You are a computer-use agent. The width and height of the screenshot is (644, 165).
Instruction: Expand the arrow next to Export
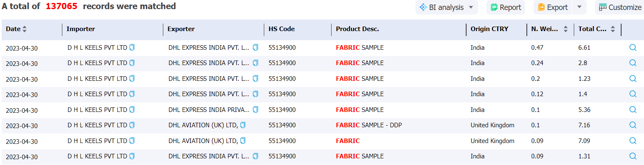[x=580, y=7]
